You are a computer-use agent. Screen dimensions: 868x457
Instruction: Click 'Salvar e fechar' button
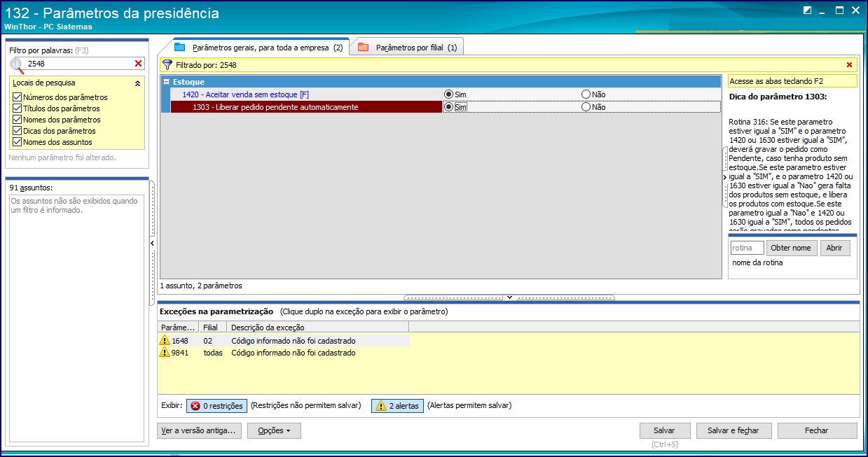click(733, 430)
